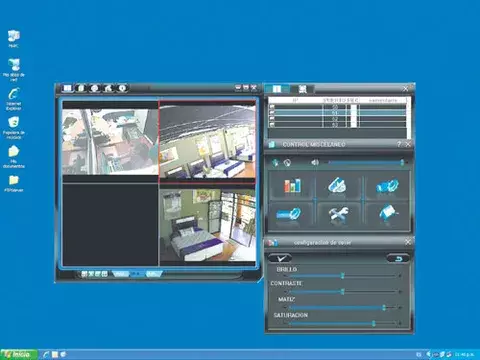
Task: Click the fifth icon in viewer top toolbar
Action: point(122,88)
